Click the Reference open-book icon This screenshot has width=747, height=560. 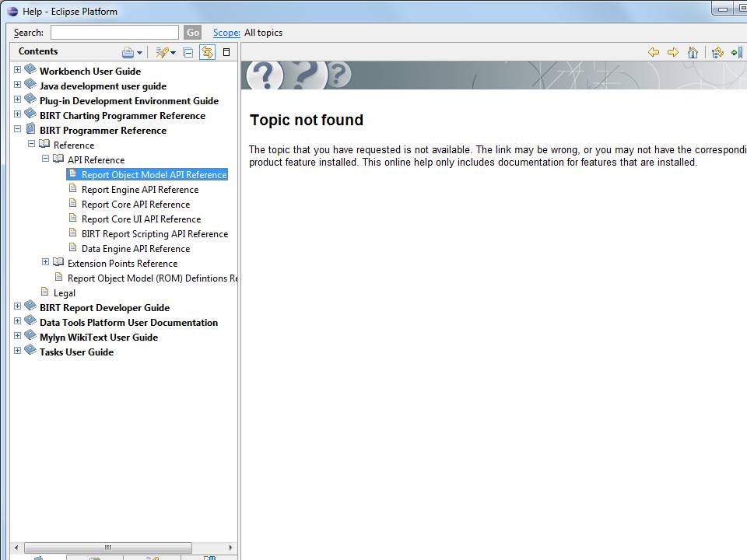point(44,143)
